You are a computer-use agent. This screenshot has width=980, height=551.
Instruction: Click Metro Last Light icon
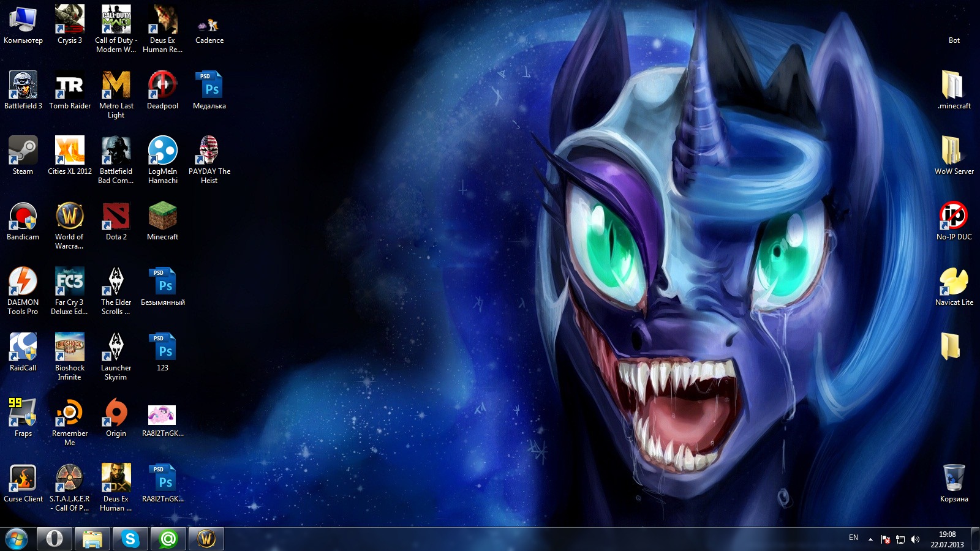[x=116, y=95]
